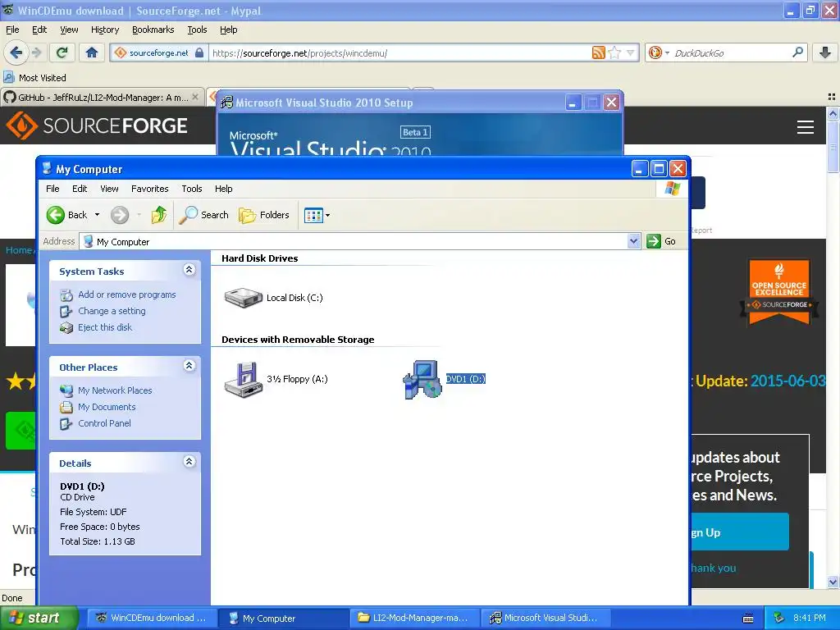Image resolution: width=840 pixels, height=630 pixels.
Task: Click the on-screen keyboard tray icon
Action: (748, 618)
